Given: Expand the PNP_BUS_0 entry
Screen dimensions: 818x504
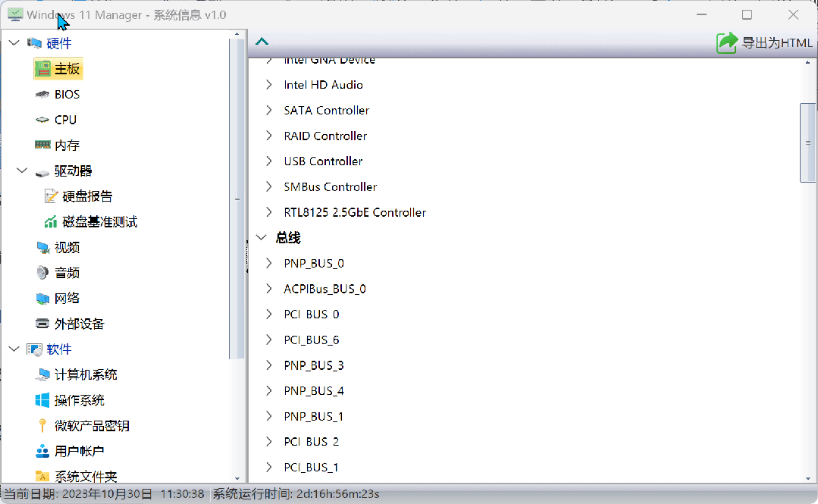Looking at the screenshot, I should (x=268, y=263).
